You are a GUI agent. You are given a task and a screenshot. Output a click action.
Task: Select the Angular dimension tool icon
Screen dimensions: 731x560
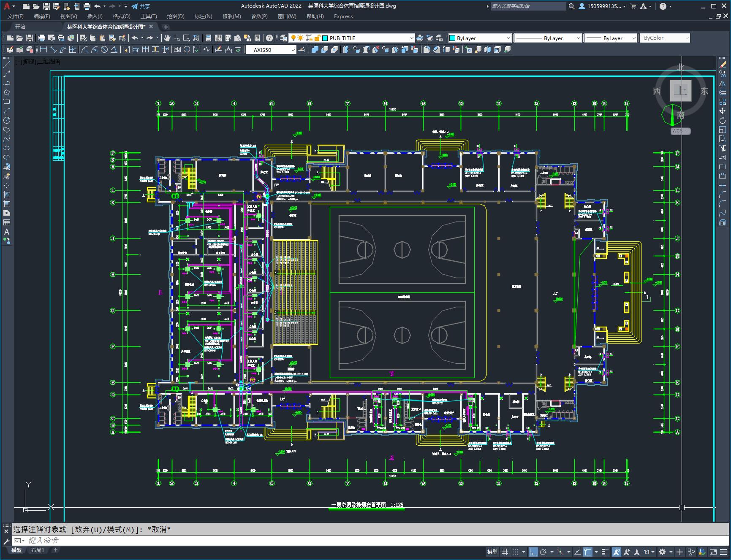click(114, 49)
